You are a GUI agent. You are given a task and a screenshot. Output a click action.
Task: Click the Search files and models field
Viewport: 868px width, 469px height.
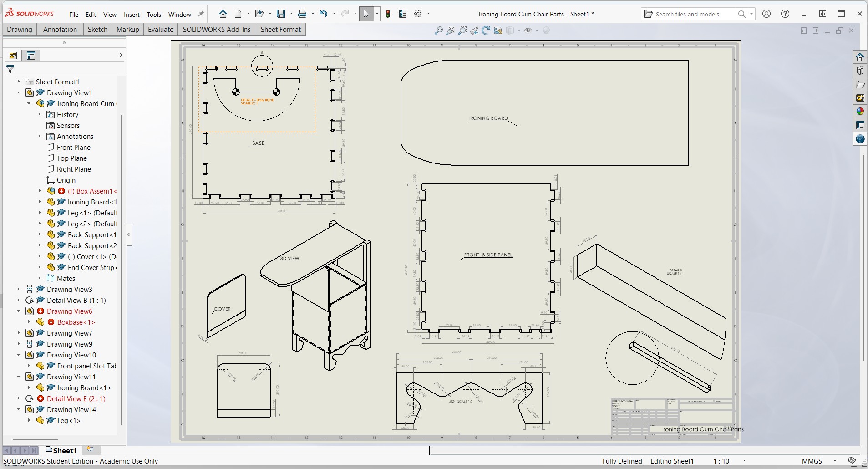click(x=692, y=14)
